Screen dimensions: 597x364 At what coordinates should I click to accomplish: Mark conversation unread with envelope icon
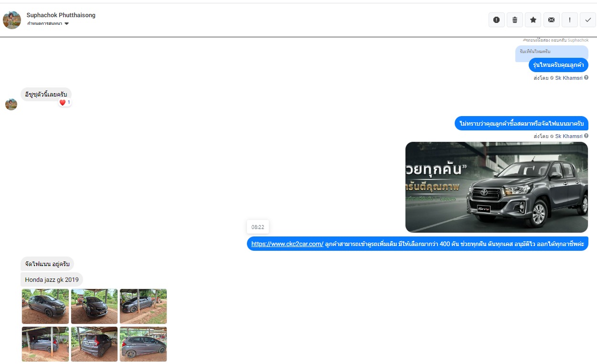(x=551, y=20)
